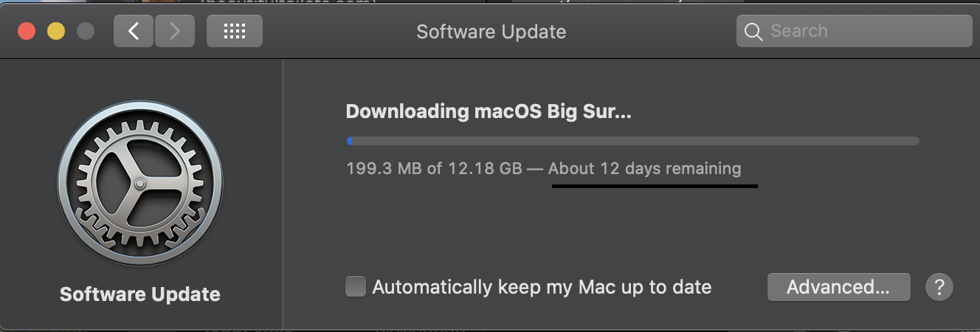980x332 pixels.
Task: Minimize the window with the yellow button
Action: pos(56,31)
